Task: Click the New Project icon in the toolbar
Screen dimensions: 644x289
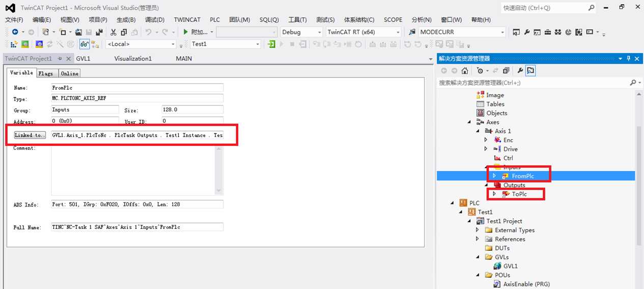Action: click(x=46, y=32)
